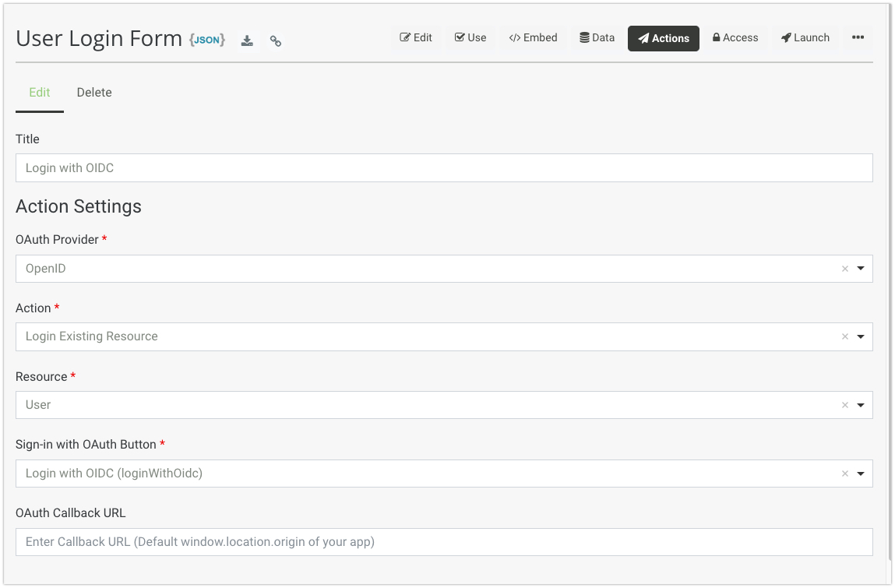Click the Title input field

444,167
